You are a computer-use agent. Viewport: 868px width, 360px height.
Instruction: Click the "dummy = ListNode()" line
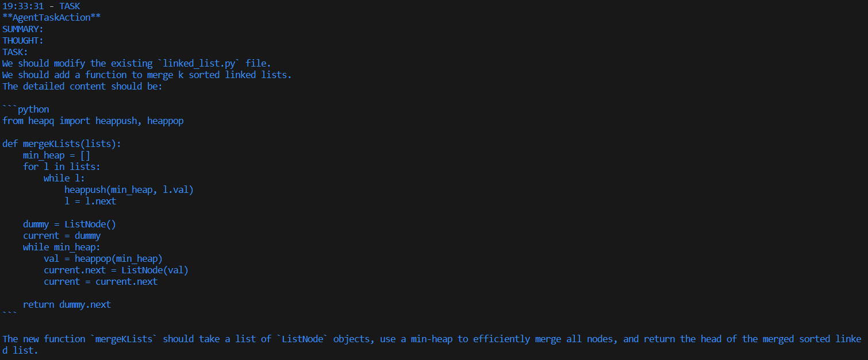point(70,224)
